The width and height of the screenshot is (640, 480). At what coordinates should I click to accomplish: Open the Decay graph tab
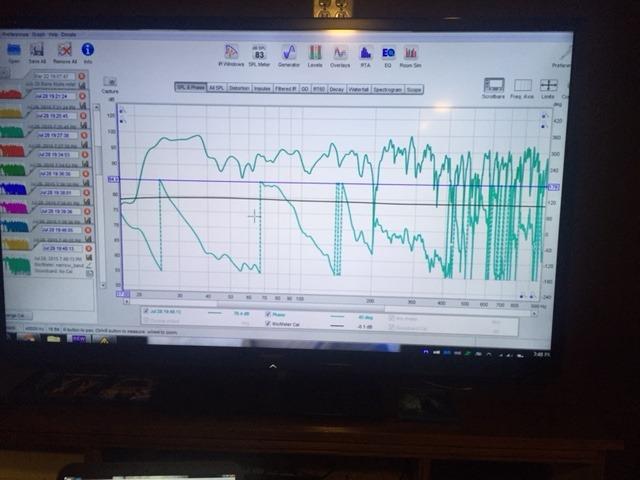point(336,89)
